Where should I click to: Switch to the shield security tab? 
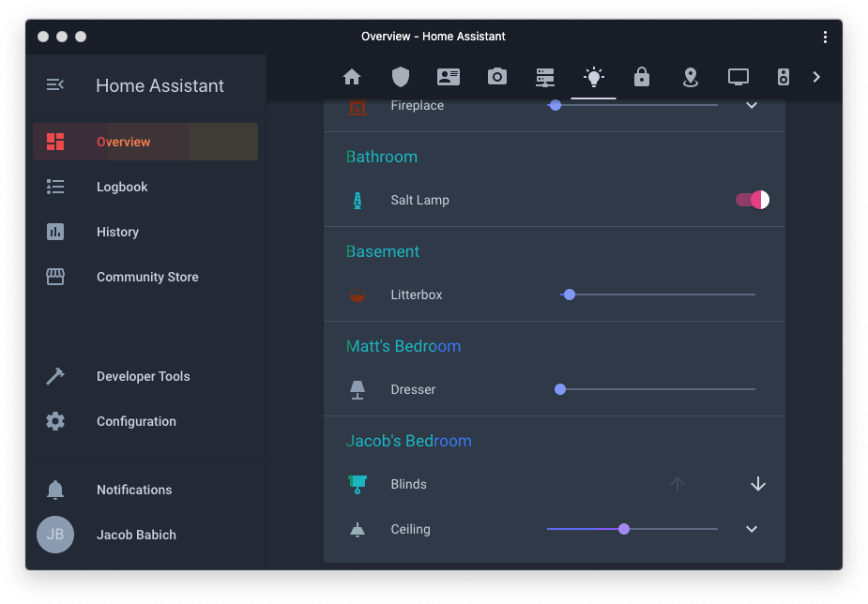[401, 77]
